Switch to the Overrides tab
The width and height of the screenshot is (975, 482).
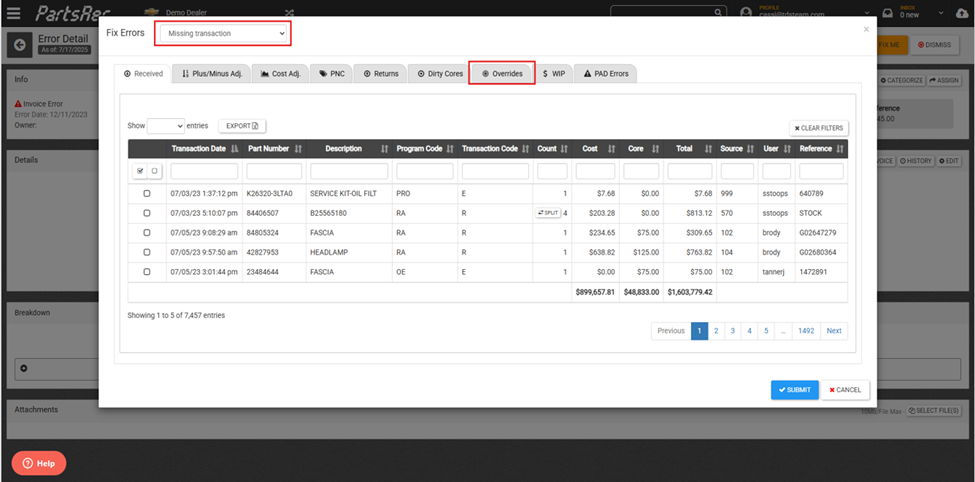pos(502,73)
